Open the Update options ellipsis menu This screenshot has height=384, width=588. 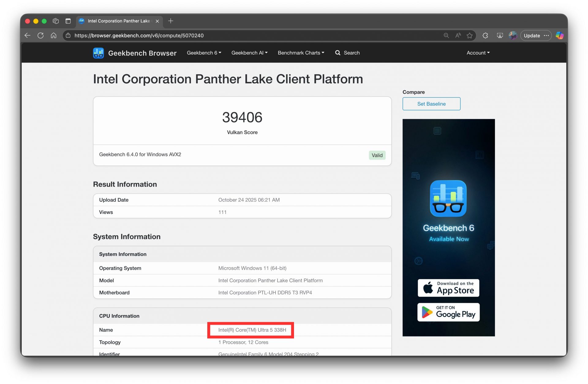546,36
